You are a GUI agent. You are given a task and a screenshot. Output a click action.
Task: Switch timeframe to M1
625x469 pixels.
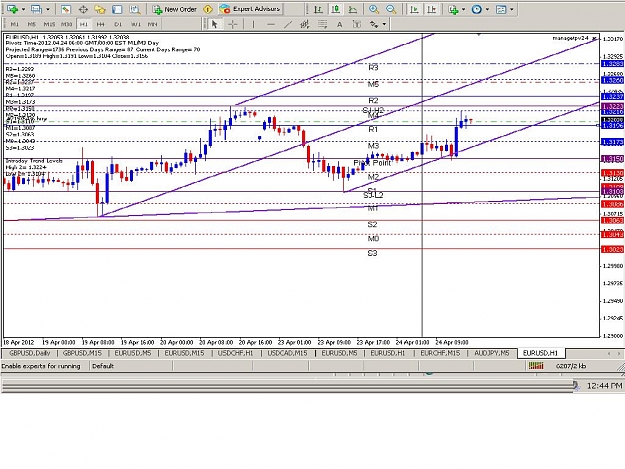[15, 24]
